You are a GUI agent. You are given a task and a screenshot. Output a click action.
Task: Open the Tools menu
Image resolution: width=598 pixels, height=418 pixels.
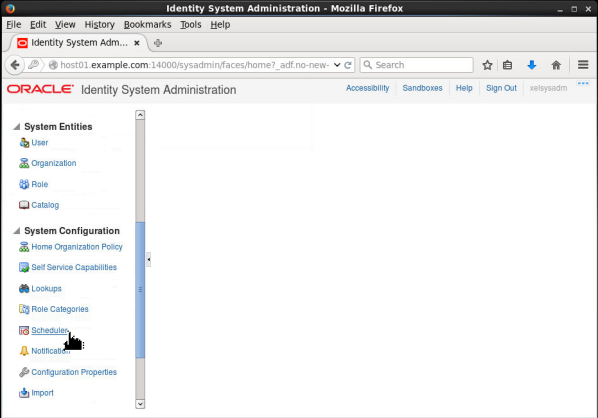click(191, 24)
